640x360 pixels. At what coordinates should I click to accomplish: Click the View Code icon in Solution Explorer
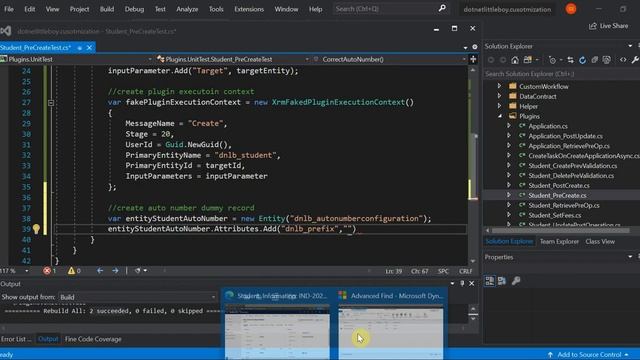coord(623,60)
